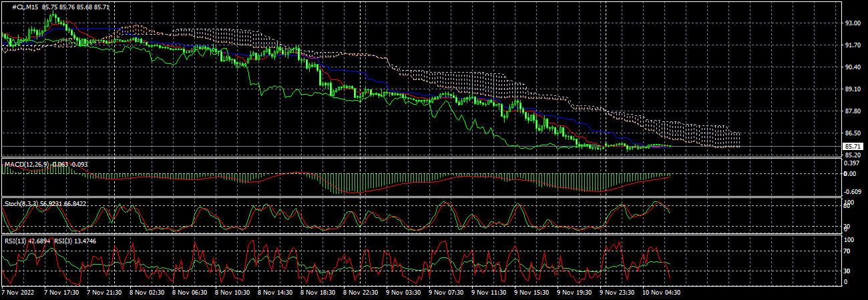The image size is (868, 300).
Task: Select the 7 Nov 2022 date label
Action: click(18, 292)
